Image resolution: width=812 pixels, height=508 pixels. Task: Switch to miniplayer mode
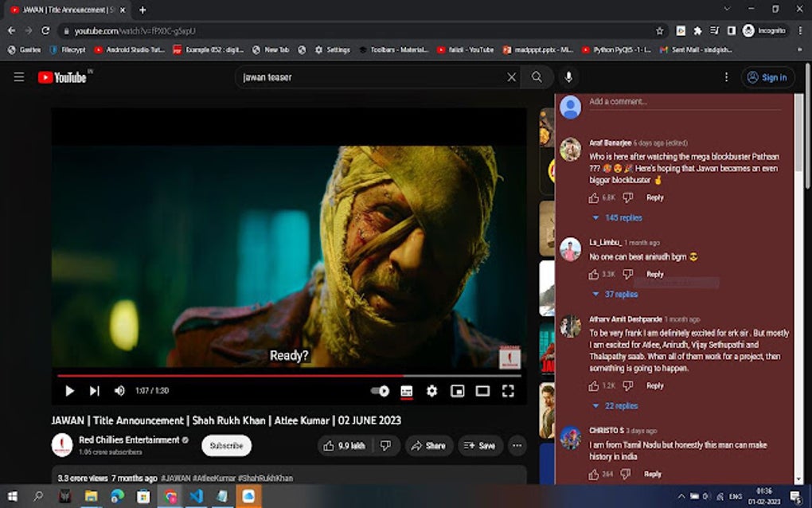click(457, 391)
